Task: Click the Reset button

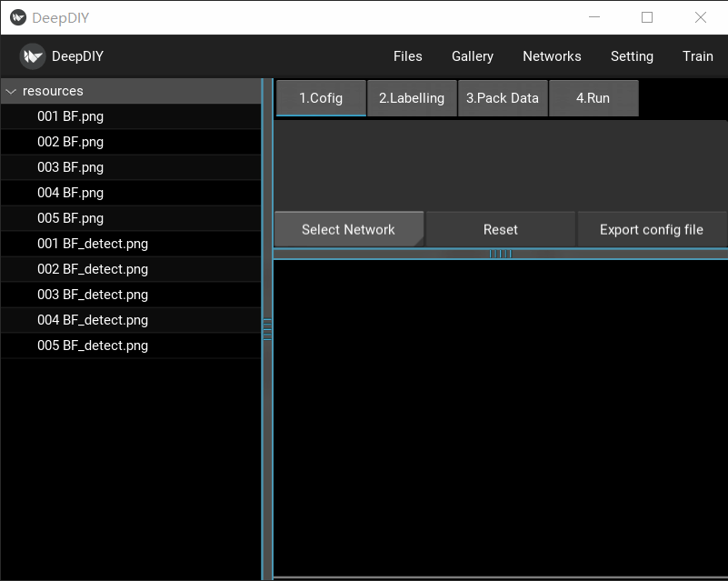Action: pos(501,229)
